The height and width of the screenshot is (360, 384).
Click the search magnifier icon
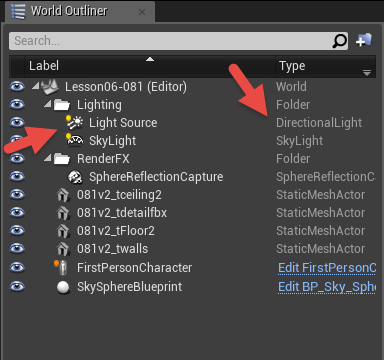(x=339, y=41)
